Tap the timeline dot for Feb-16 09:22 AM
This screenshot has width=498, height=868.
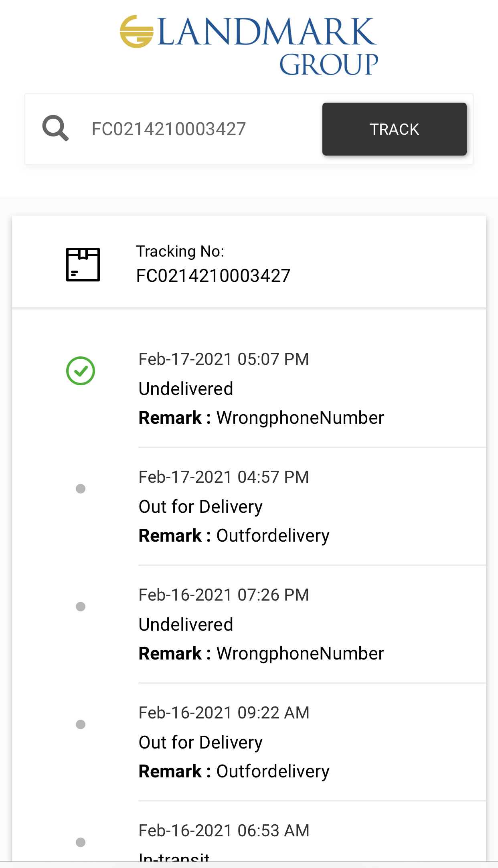81,724
